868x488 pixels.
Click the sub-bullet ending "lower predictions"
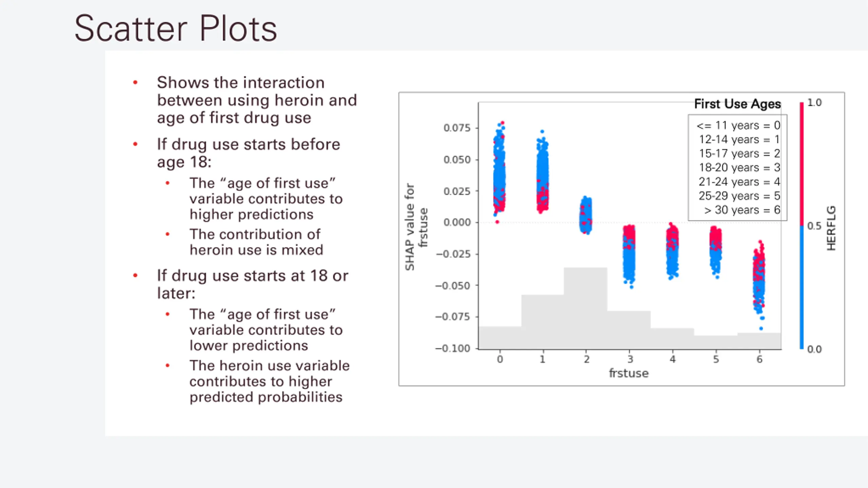266,330
